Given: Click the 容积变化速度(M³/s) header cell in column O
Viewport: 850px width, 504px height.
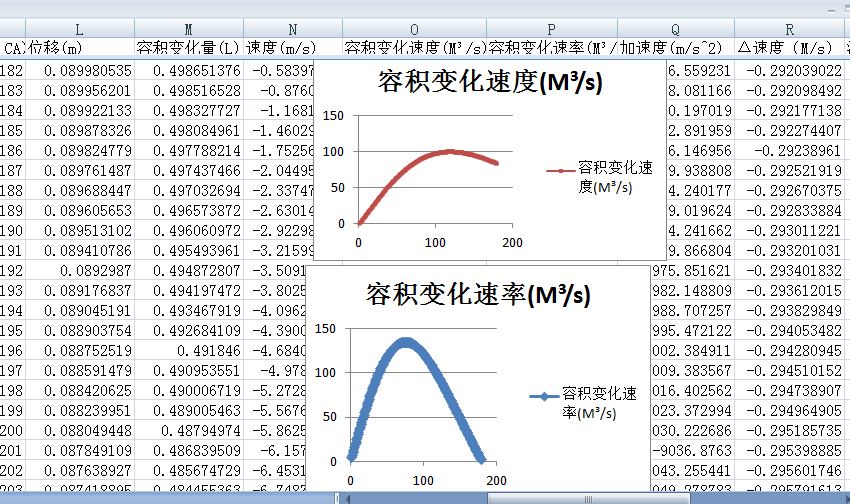Looking at the screenshot, I should (415, 48).
